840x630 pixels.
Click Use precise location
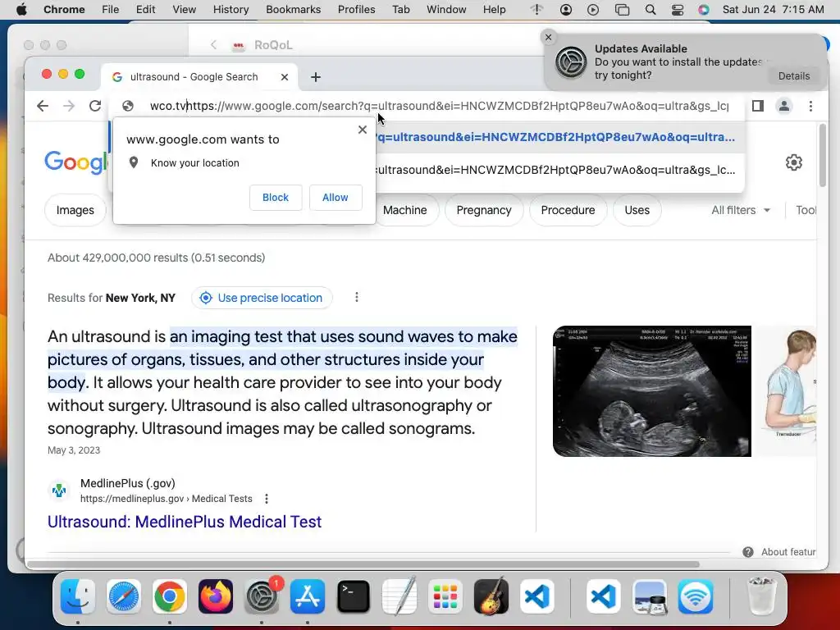(262, 298)
